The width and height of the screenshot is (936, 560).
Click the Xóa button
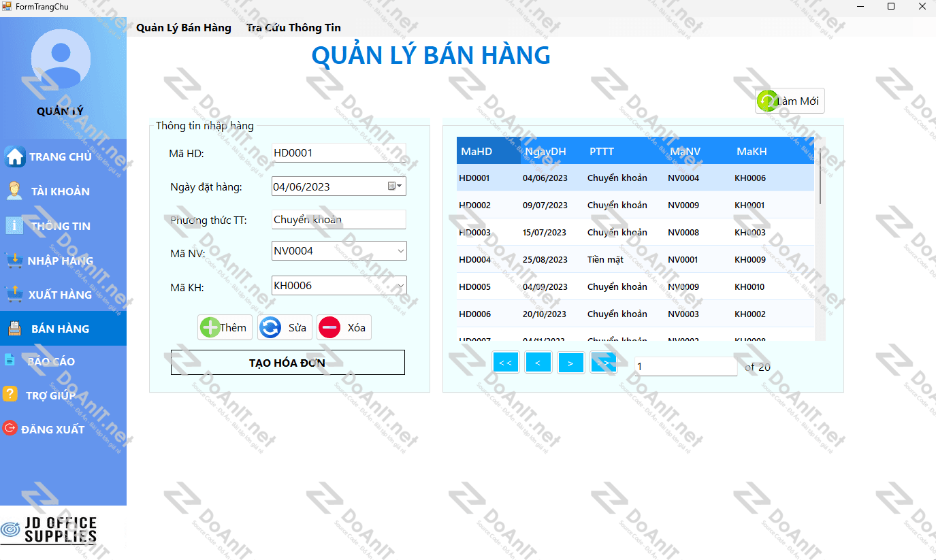tap(344, 327)
